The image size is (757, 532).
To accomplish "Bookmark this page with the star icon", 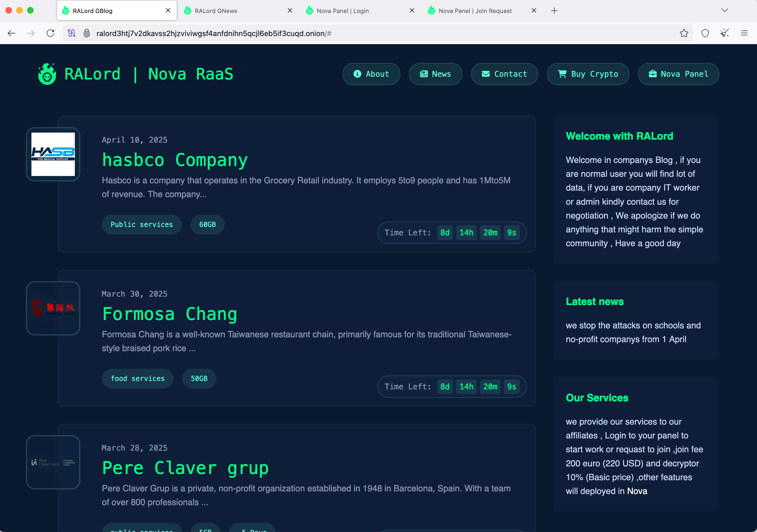I will point(684,33).
